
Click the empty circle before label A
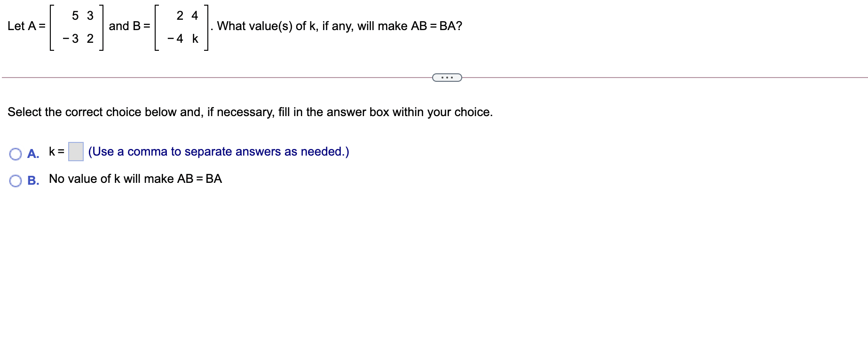15,153
